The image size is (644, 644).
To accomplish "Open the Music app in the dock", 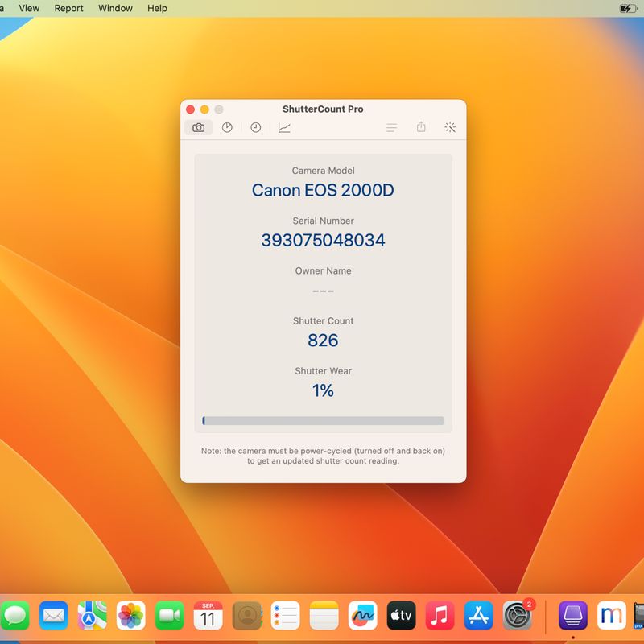I will tap(440, 616).
